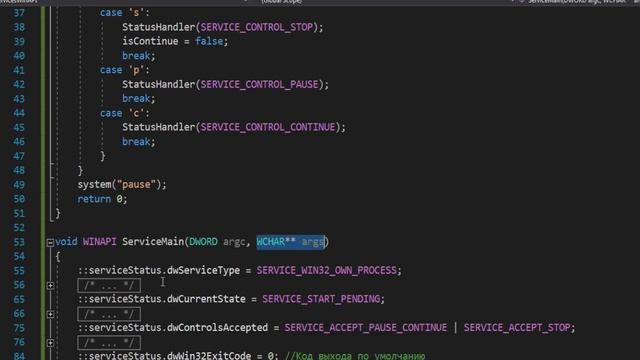Click SERVICE_WIN32_OWN_PROCESS constant
This screenshot has width=640, height=360.
coord(327,270)
